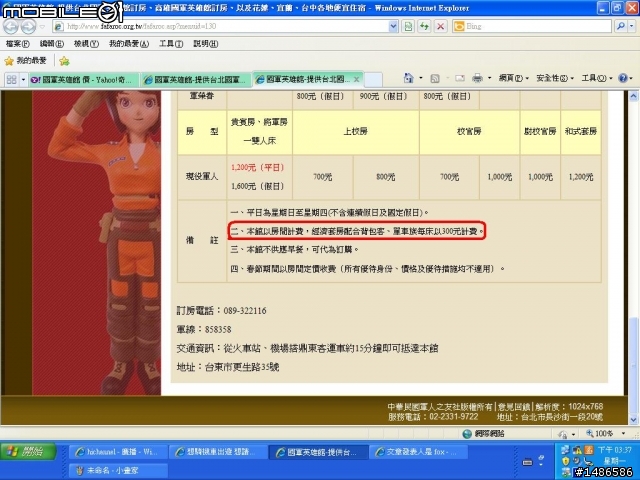Click the page scrollbar down arrow
This screenshot has width=640, height=480.
click(633, 419)
